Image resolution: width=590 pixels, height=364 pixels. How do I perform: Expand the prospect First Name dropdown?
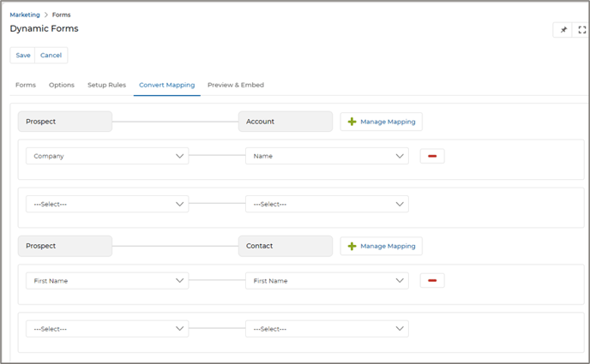[107, 281]
